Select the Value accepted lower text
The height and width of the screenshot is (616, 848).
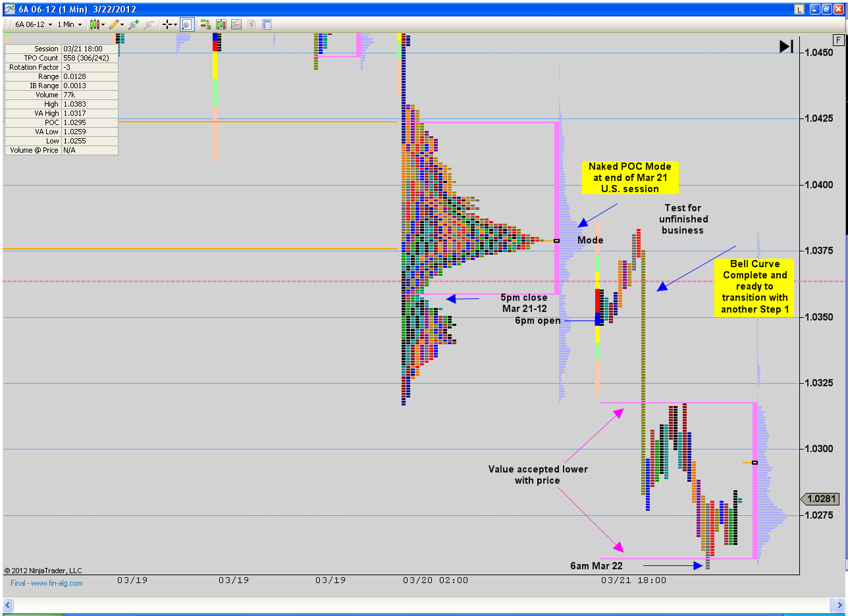point(538,475)
